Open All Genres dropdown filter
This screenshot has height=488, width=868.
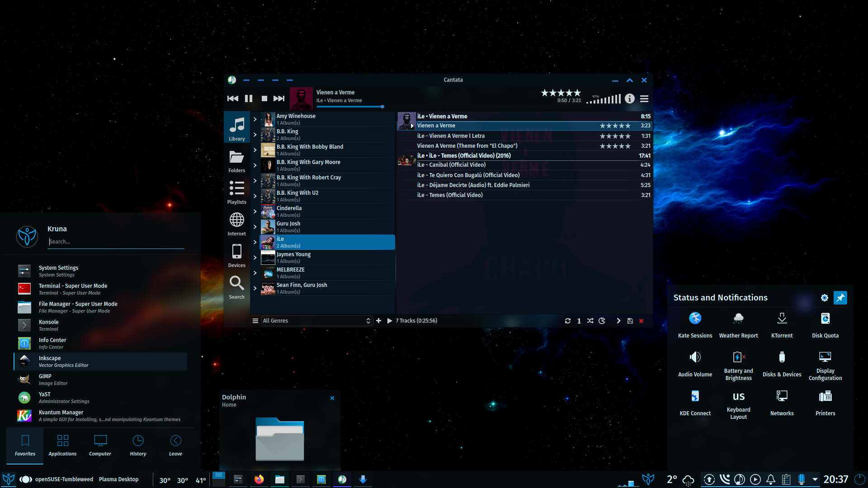pyautogui.click(x=316, y=321)
